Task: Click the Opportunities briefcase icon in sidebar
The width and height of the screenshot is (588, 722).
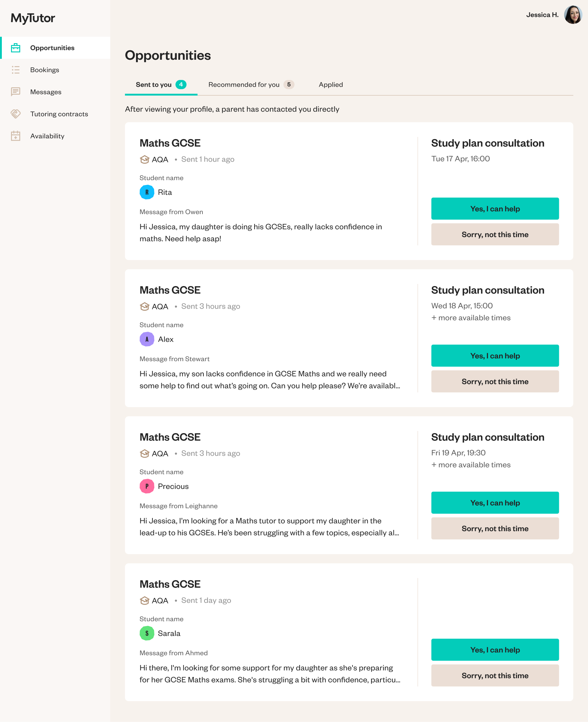Action: [x=16, y=48]
